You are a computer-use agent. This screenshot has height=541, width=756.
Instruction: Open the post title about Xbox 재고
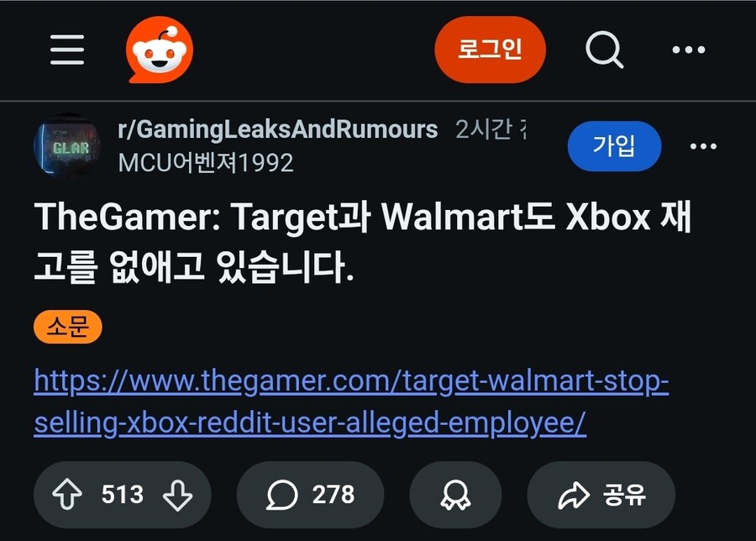pos(363,241)
